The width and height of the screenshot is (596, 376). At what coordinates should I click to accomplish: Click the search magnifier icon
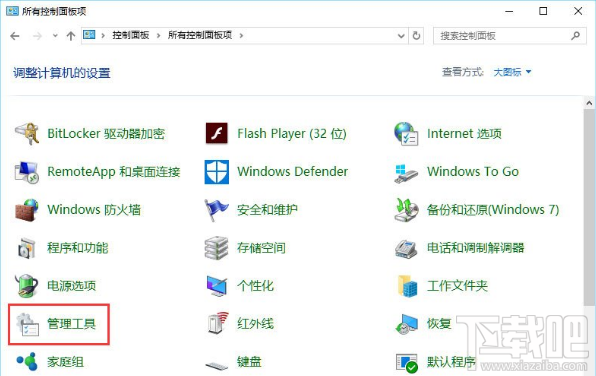[x=575, y=36]
